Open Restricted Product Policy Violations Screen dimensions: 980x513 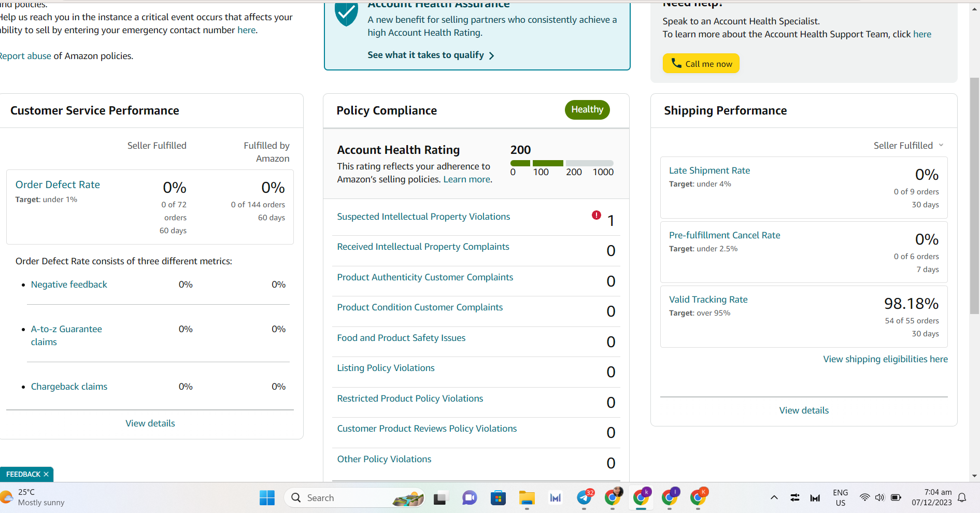[410, 398]
